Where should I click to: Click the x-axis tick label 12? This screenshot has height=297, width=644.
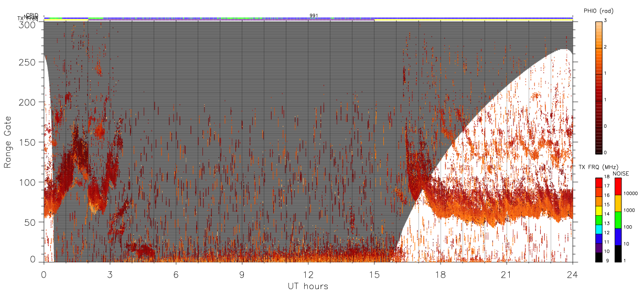[308, 274]
